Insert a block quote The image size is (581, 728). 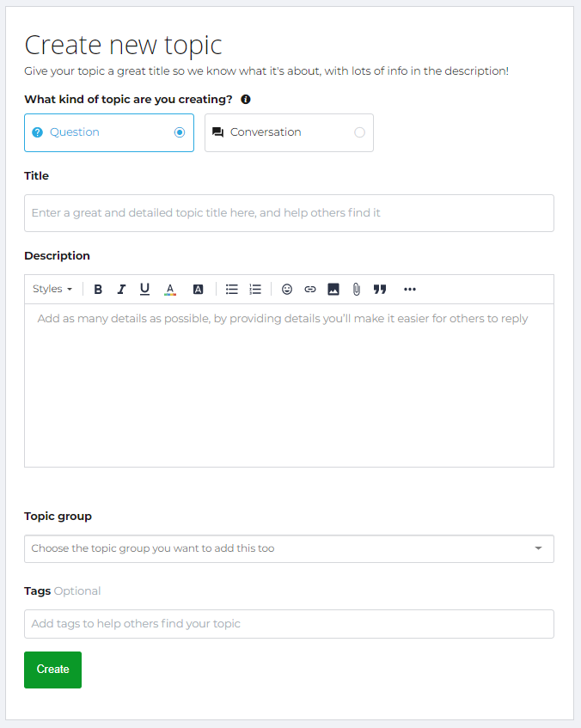tap(380, 290)
